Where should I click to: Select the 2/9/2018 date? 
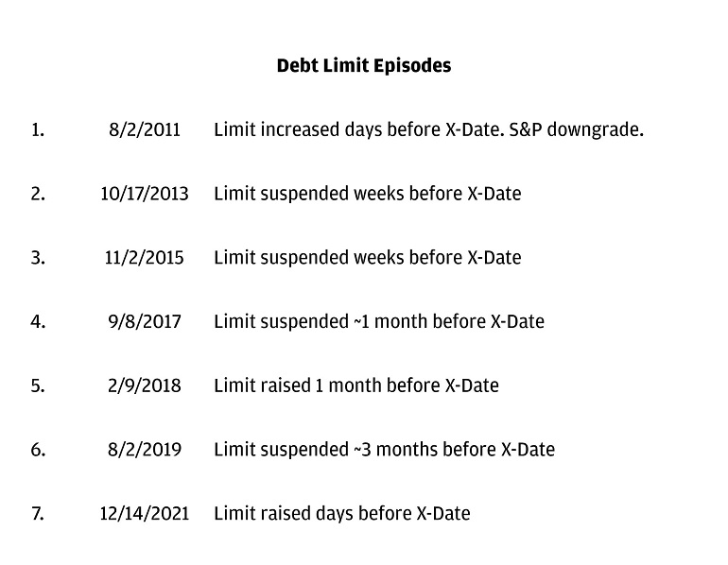[144, 385]
